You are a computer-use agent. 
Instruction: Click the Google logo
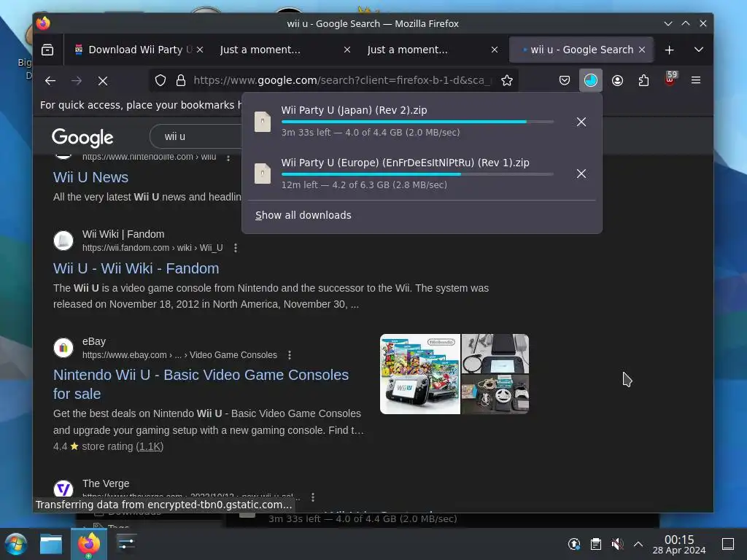82,138
